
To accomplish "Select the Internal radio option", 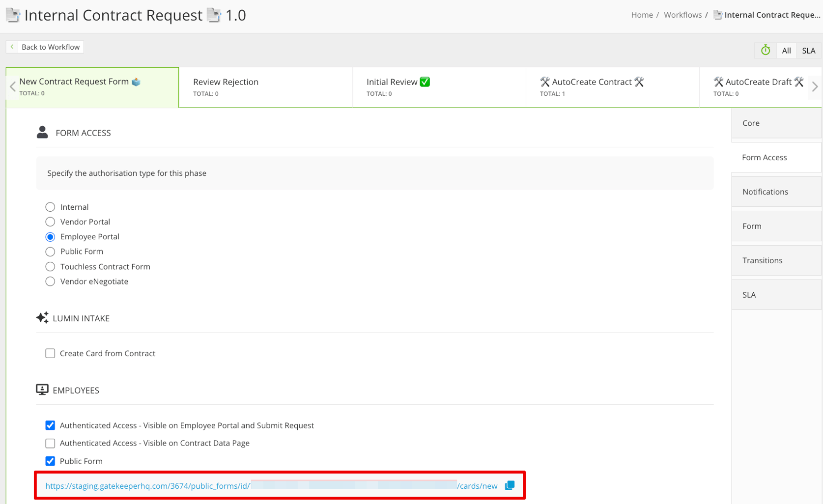I will click(50, 207).
